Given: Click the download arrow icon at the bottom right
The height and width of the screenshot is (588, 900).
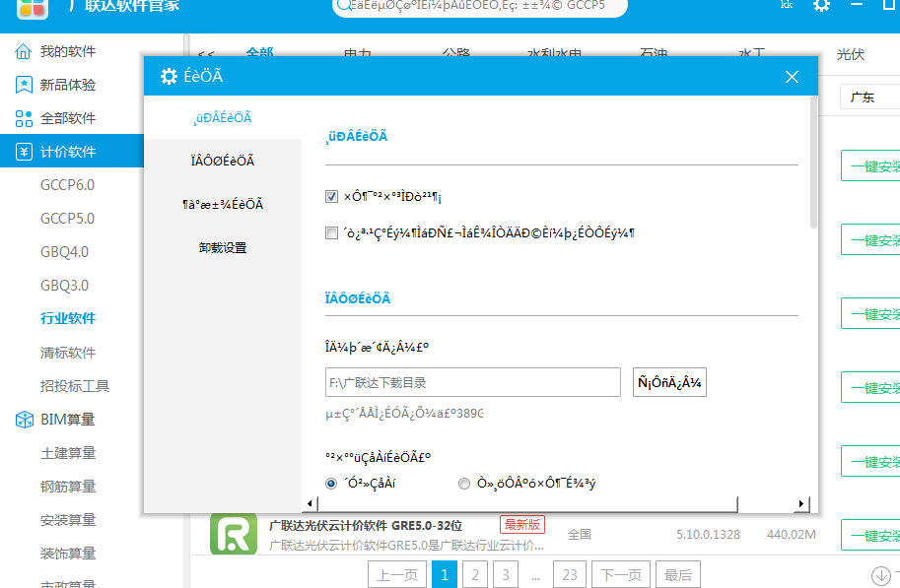Looking at the screenshot, I should tap(880, 575).
